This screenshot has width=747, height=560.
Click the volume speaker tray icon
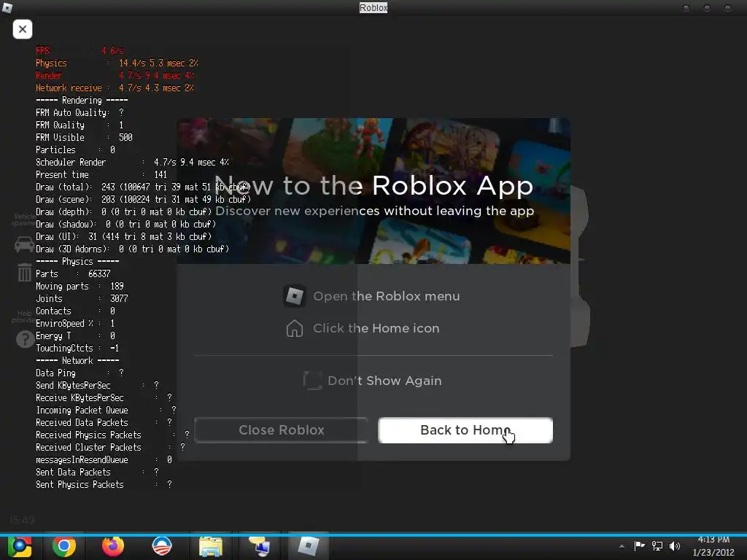675,545
